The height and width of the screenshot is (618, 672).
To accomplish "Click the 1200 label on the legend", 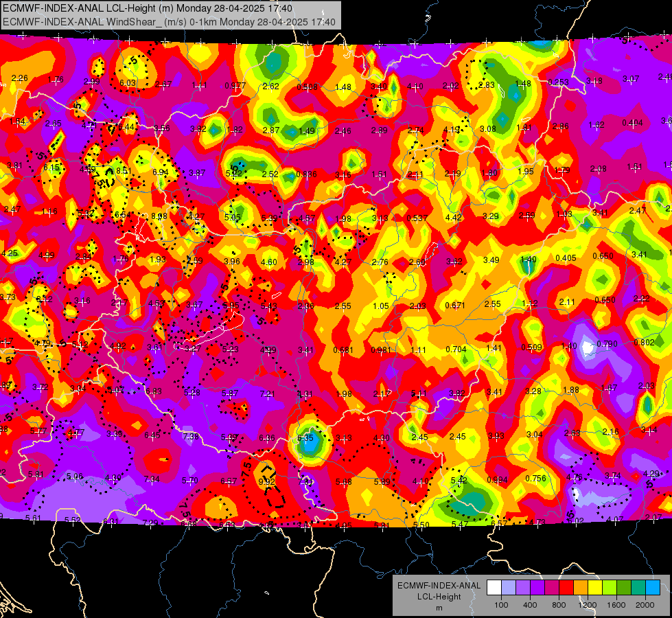I will [587, 605].
